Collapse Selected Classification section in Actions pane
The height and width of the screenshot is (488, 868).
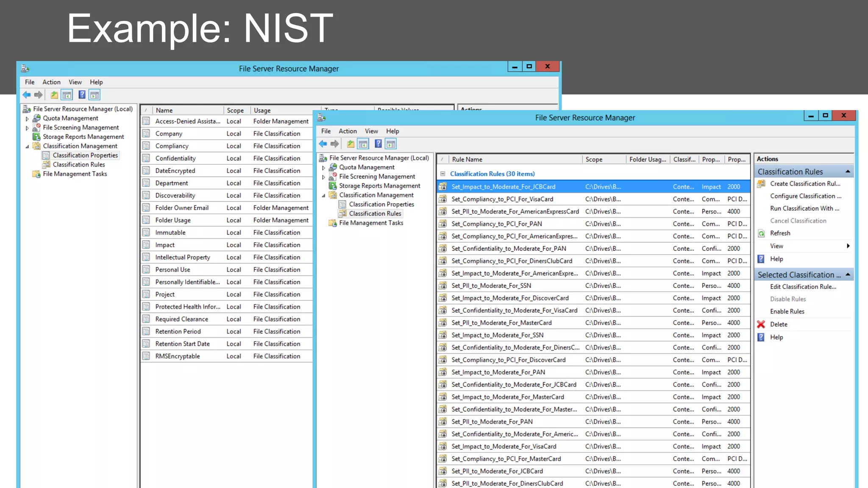[848, 274]
